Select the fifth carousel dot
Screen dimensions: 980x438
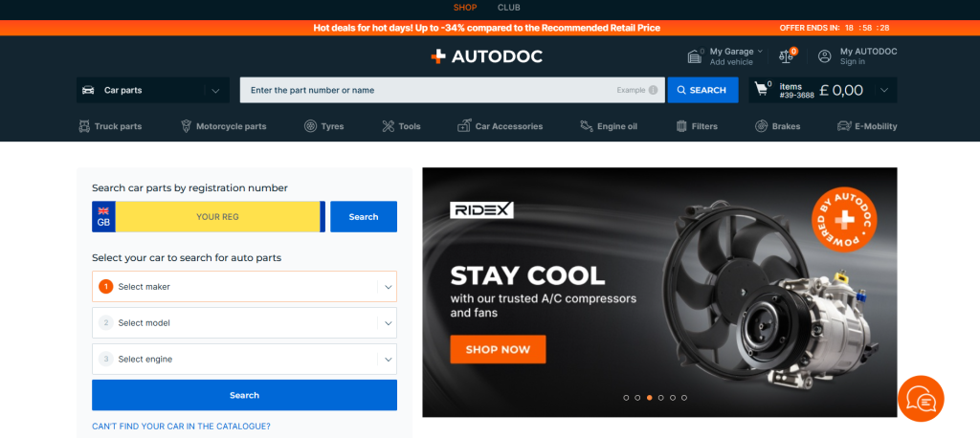673,398
